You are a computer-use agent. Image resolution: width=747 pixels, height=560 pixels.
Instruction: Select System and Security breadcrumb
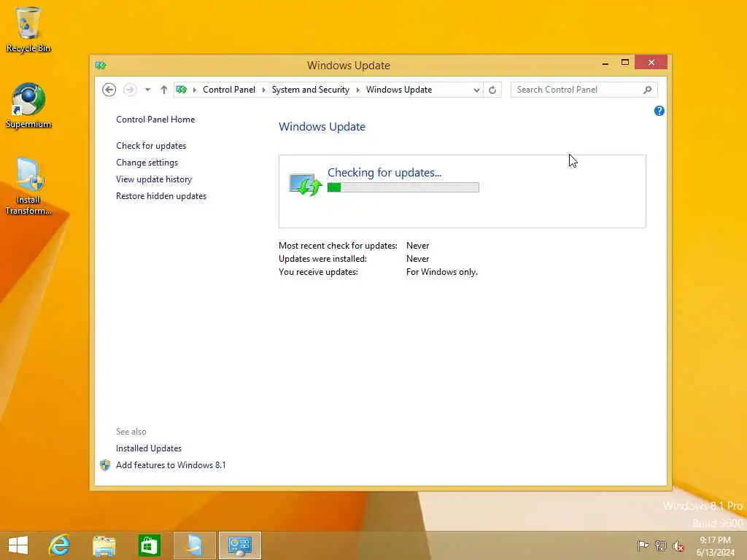point(310,90)
